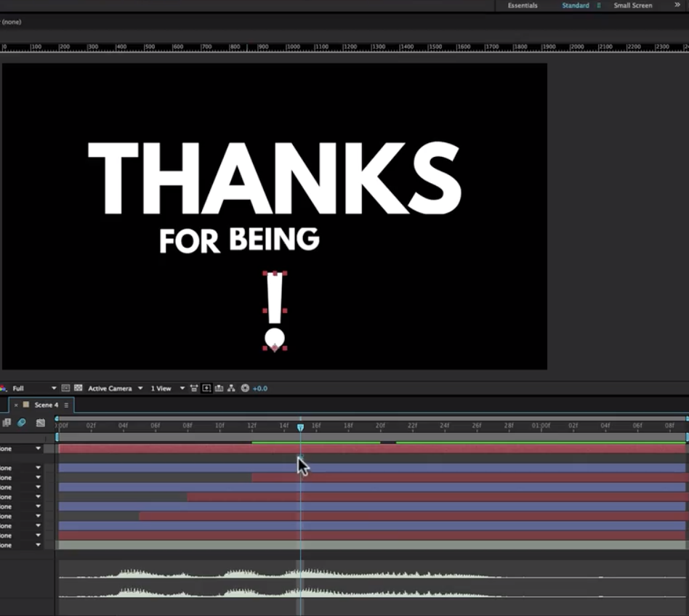Toggle the transparency grid icon
The image size is (689, 616).
coord(78,389)
